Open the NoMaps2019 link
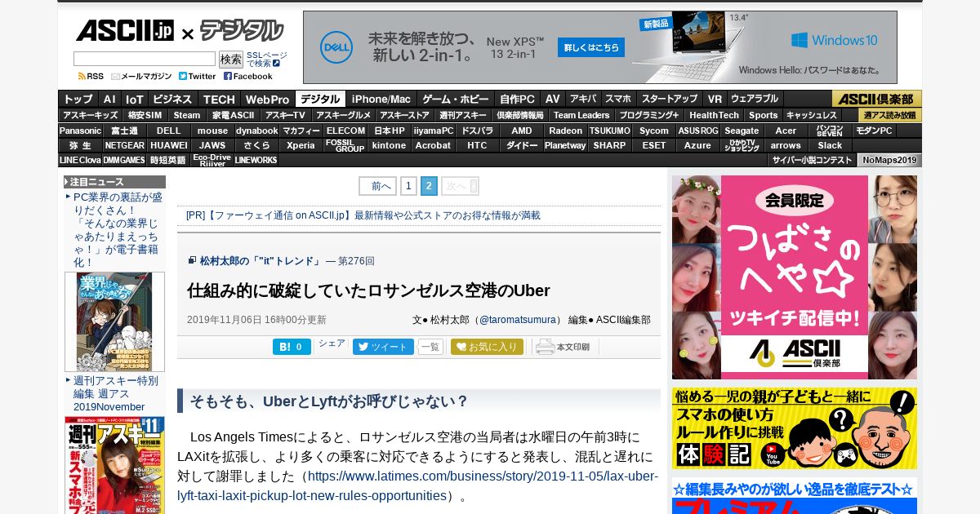Image resolution: width=980 pixels, height=514 pixels. [x=889, y=160]
